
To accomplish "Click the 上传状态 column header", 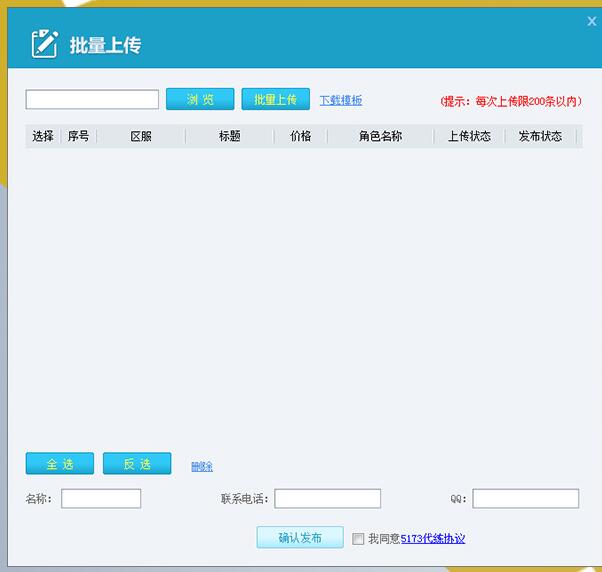I will pos(469,136).
